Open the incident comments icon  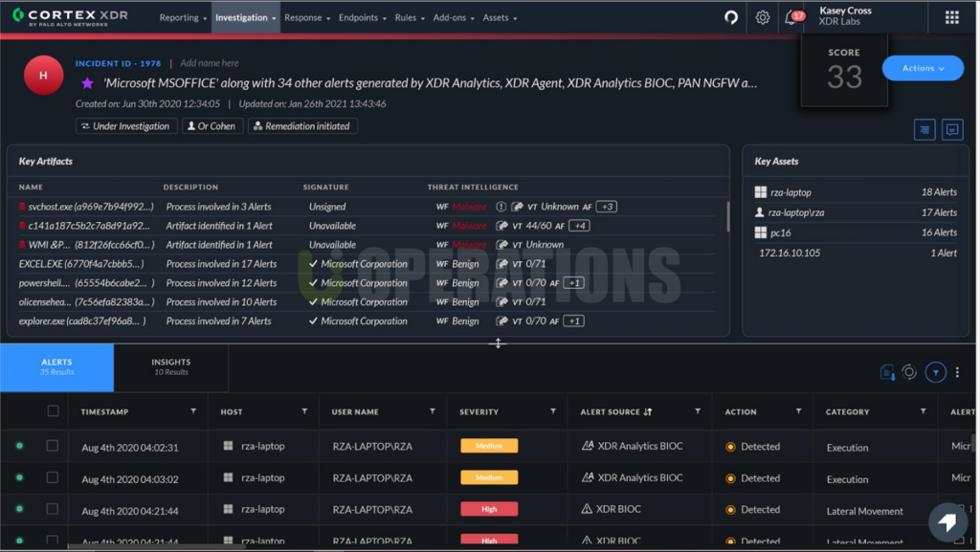click(x=952, y=130)
